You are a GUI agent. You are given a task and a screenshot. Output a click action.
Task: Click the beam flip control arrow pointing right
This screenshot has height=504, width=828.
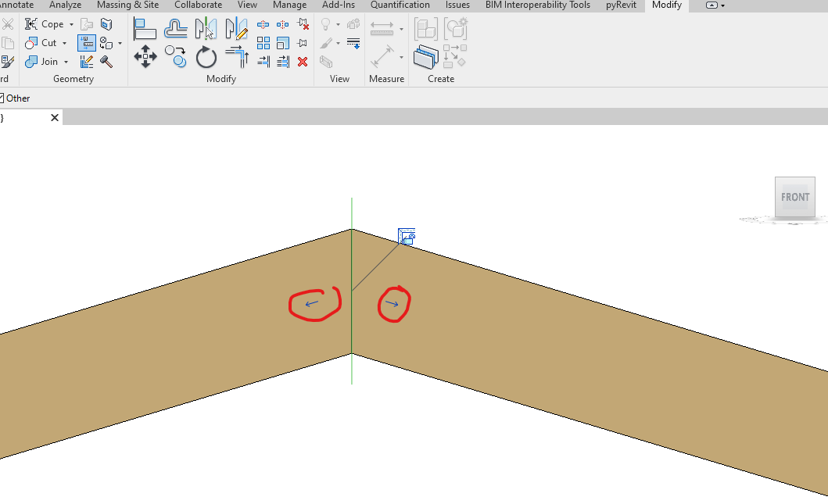393,303
